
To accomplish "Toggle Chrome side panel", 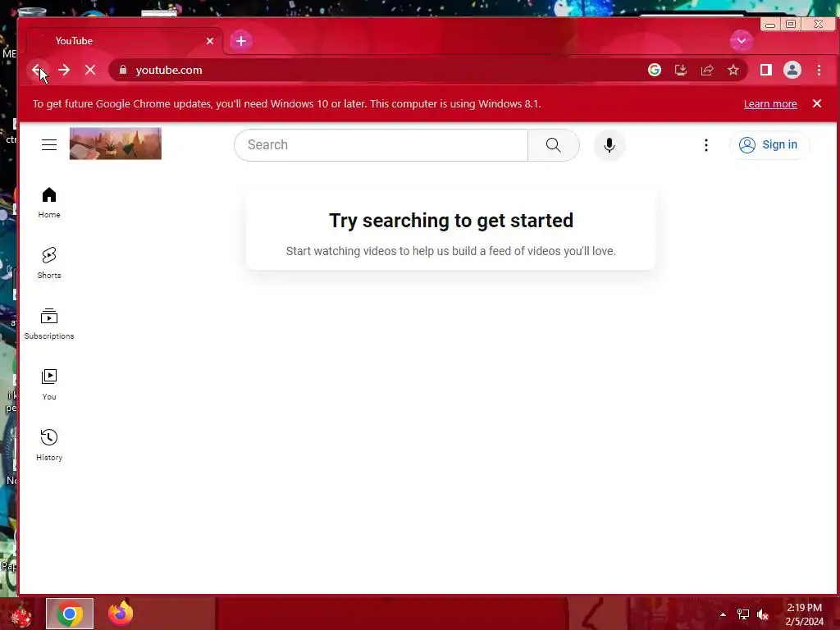I will (x=766, y=70).
